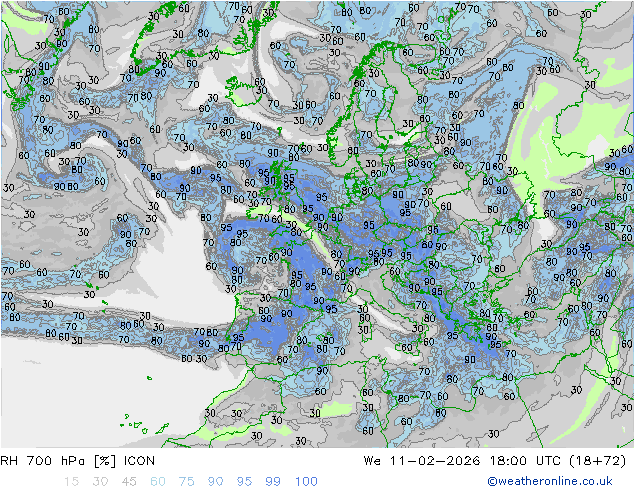Click legend value 75
Screen dimensions: 634x490
pos(186,482)
